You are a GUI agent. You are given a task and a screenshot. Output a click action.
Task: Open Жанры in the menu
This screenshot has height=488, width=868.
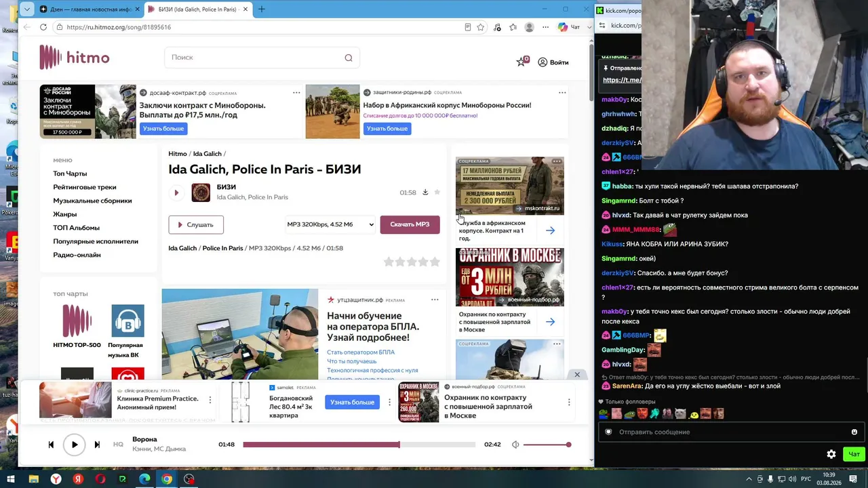65,214
